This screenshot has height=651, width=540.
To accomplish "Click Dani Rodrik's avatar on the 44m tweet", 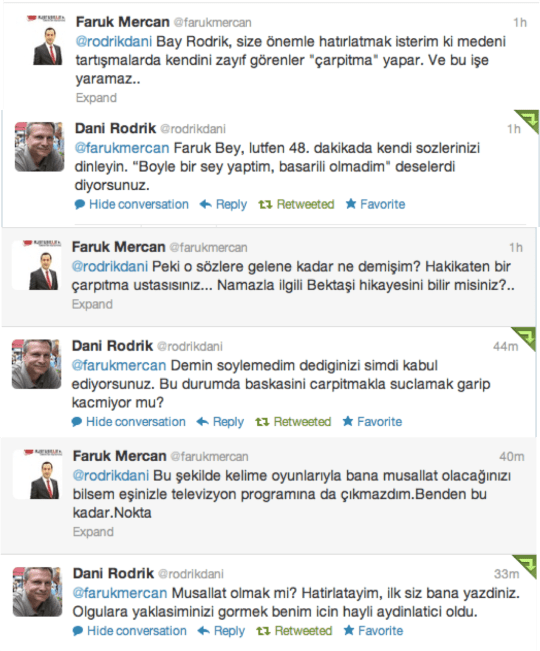I will pos(37,364).
